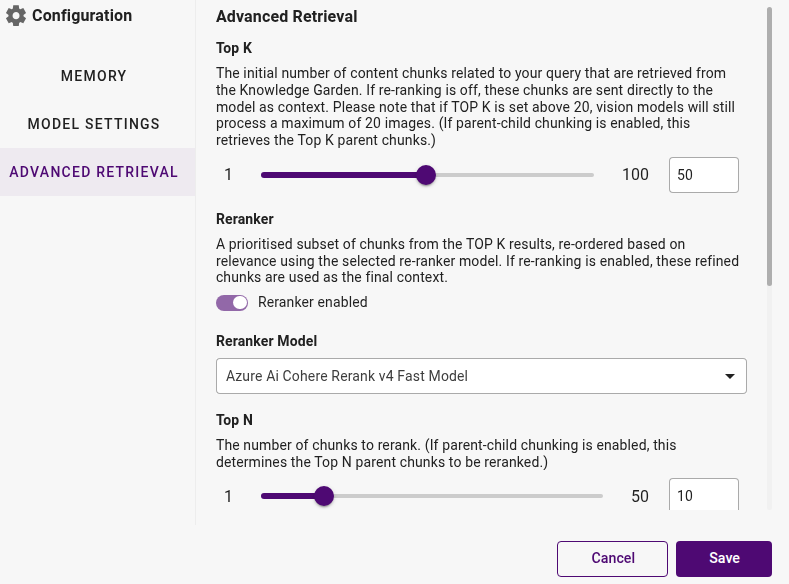The height and width of the screenshot is (584, 789).
Task: Click the Configuration gear icon
Action: tap(16, 16)
